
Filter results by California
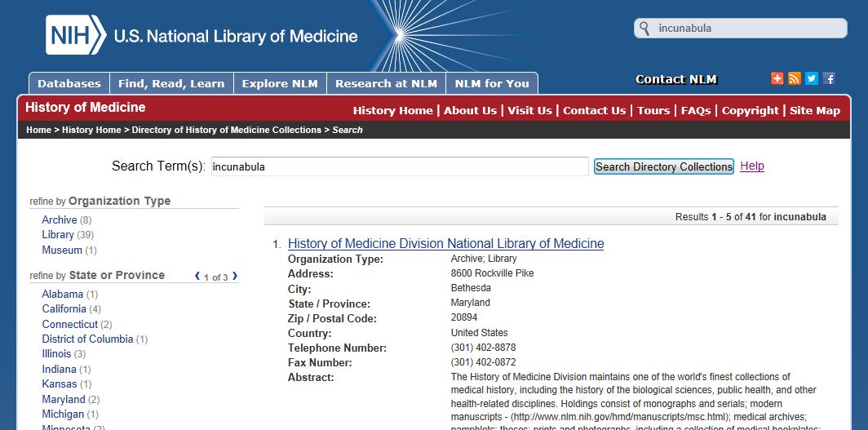(64, 308)
